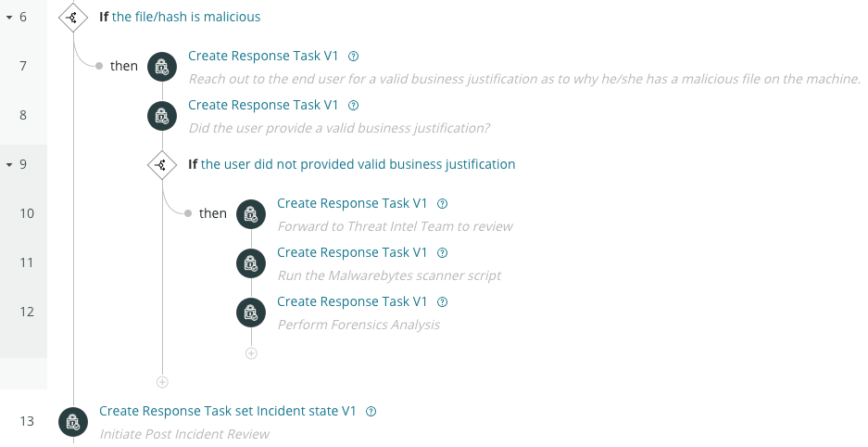Click the Malwarebytes scanner task icon
The width and height of the screenshot is (868, 447).
251,263
